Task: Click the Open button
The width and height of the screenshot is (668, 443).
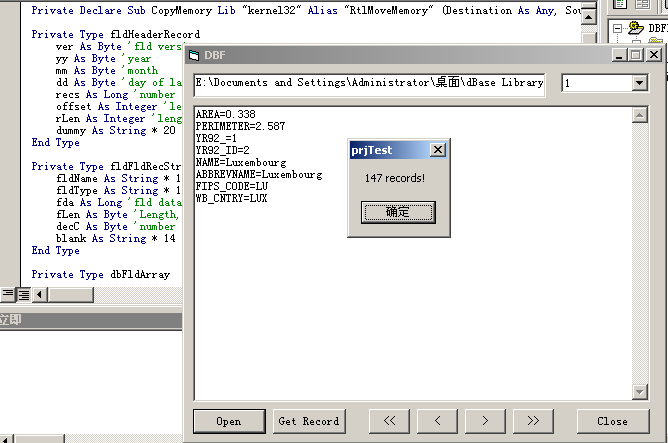Action: [x=229, y=421]
